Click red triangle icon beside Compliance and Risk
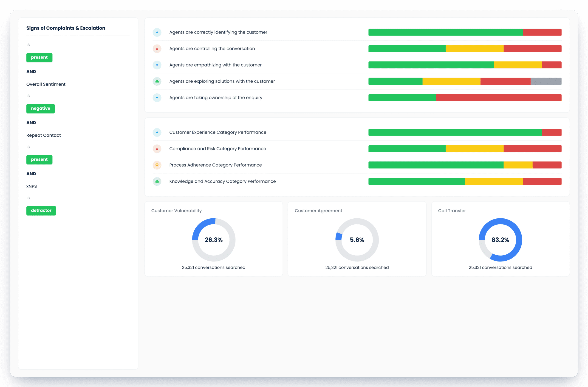Image resolution: width=588 pixels, height=387 pixels. [x=157, y=149]
